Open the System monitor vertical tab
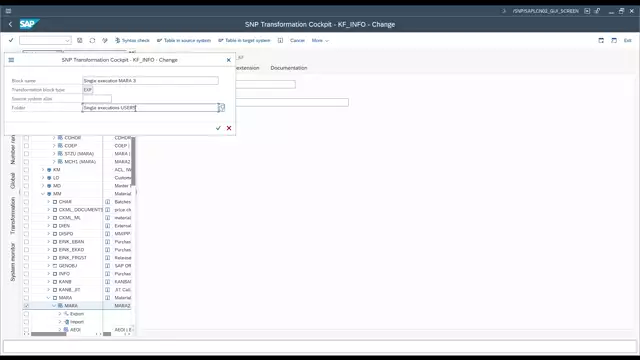The width and height of the screenshot is (640, 360). click(13, 262)
